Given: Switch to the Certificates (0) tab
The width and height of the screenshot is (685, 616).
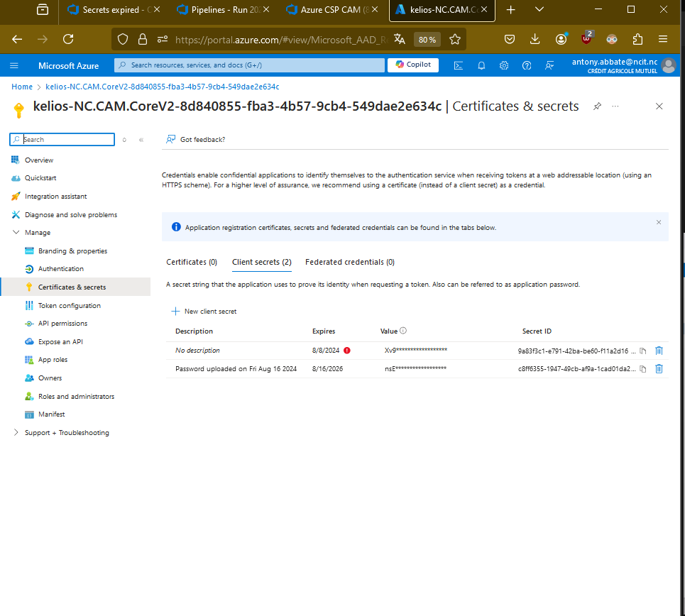Looking at the screenshot, I should coord(192,262).
